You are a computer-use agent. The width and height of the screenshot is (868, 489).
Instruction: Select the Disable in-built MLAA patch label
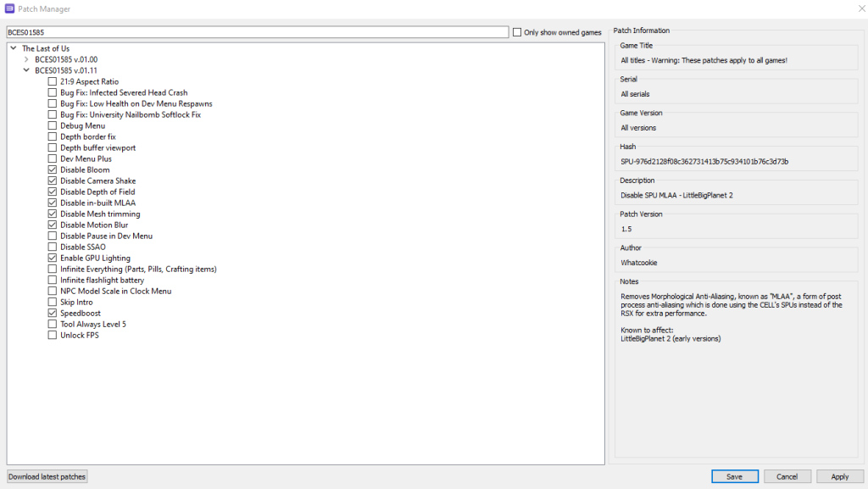(x=97, y=203)
